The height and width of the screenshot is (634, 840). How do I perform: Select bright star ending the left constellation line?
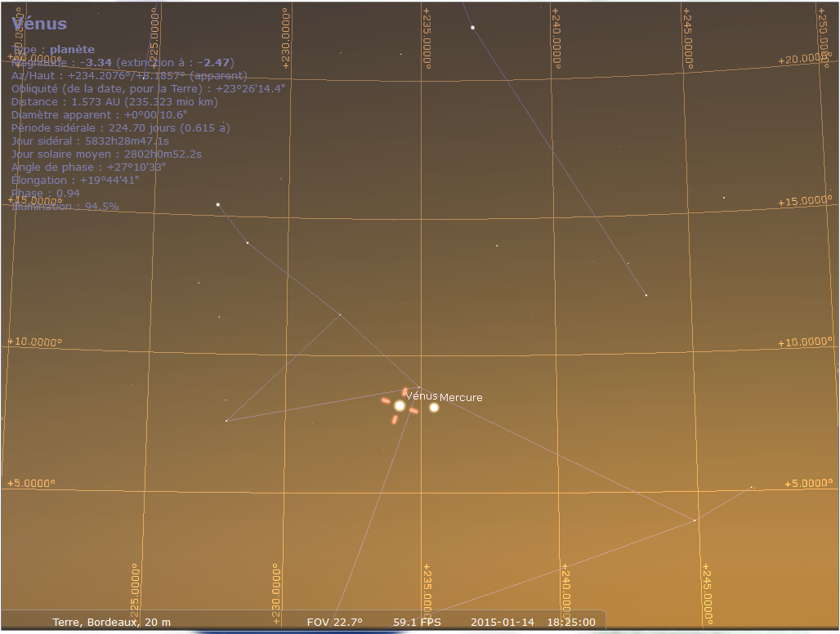(x=218, y=204)
